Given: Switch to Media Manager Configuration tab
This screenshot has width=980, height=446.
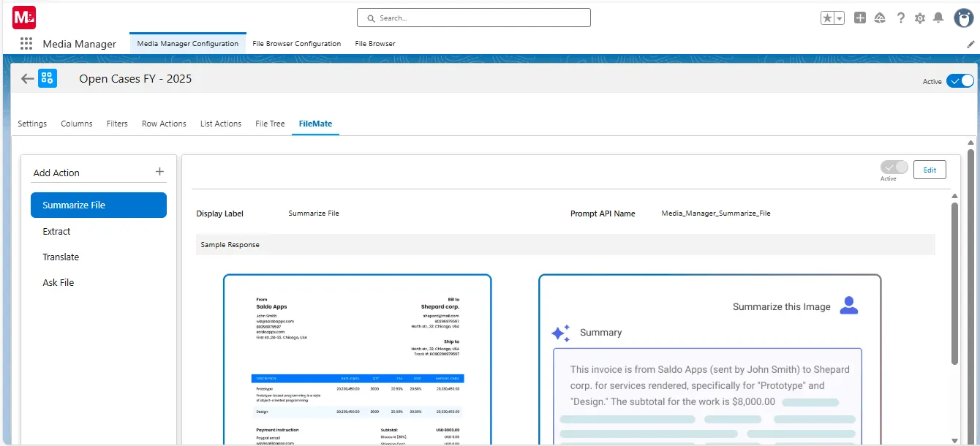Looking at the screenshot, I should pos(187,43).
